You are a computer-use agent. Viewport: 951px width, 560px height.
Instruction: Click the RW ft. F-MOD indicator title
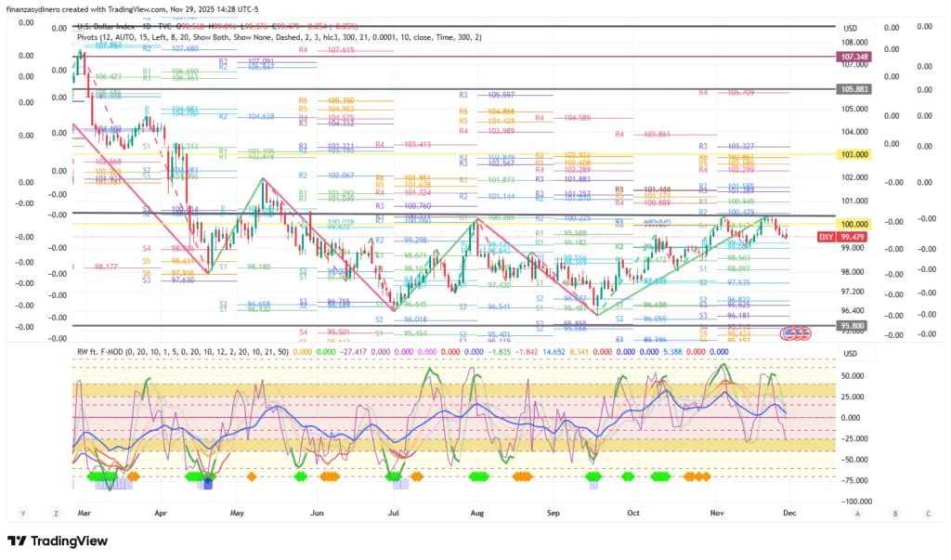(x=100, y=352)
